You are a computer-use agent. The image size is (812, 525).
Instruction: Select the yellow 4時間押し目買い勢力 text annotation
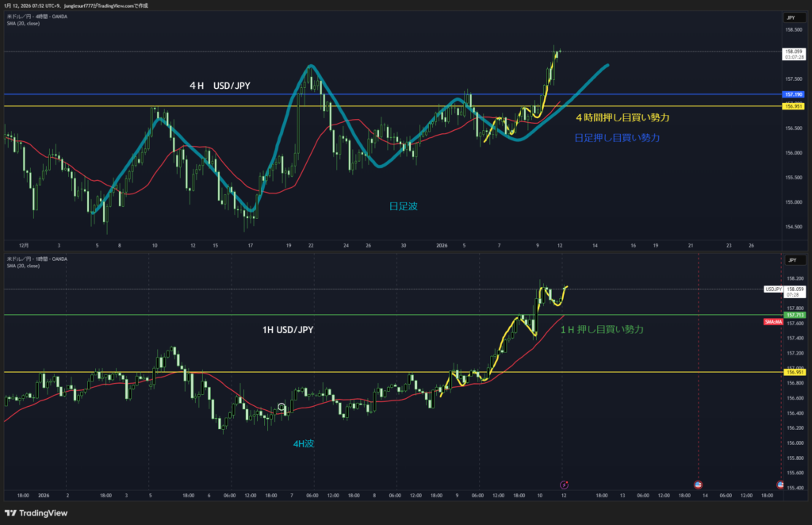pyautogui.click(x=622, y=118)
